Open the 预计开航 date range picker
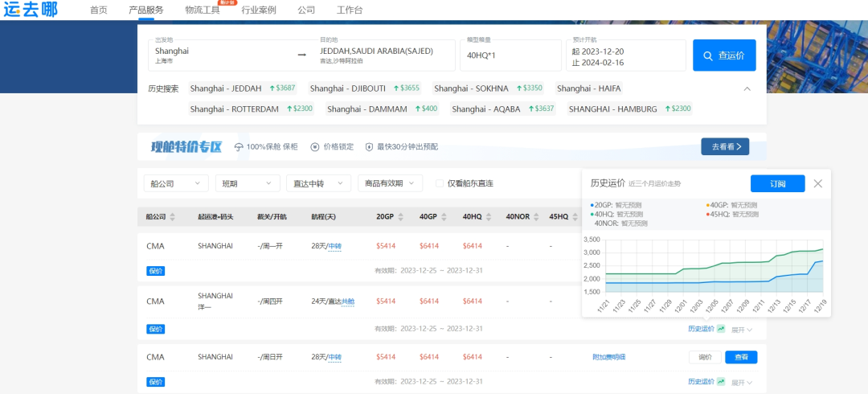The width and height of the screenshot is (868, 394). (625, 55)
